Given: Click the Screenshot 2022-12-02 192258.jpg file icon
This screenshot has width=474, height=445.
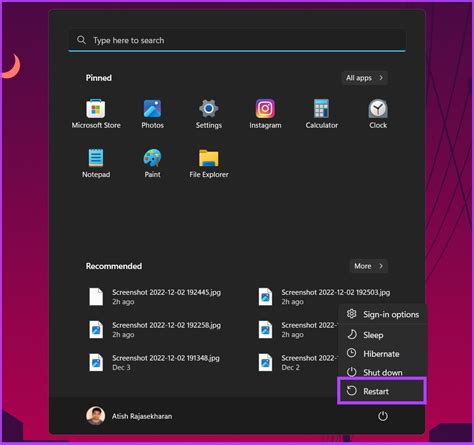Looking at the screenshot, I should (96, 329).
